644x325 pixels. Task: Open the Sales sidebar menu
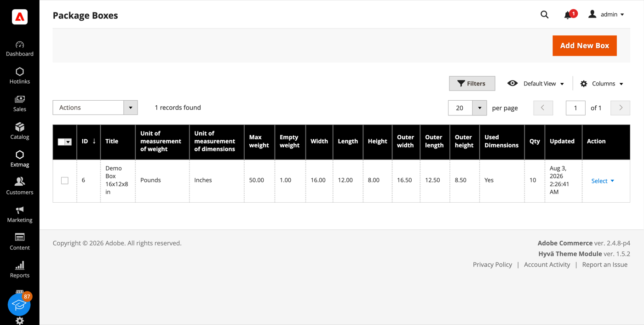20,104
